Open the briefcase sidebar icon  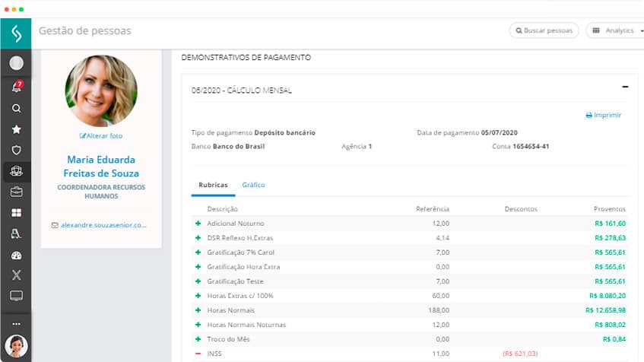(16, 192)
